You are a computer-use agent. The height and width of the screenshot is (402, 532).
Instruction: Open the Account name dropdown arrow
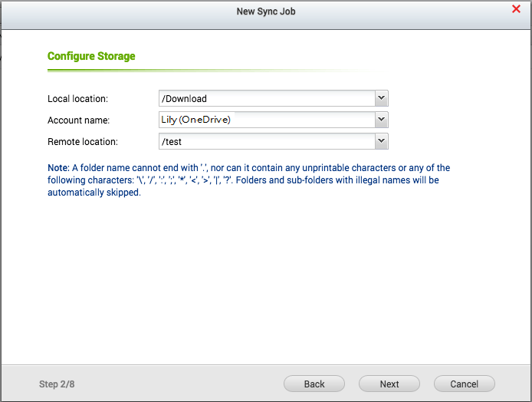382,120
